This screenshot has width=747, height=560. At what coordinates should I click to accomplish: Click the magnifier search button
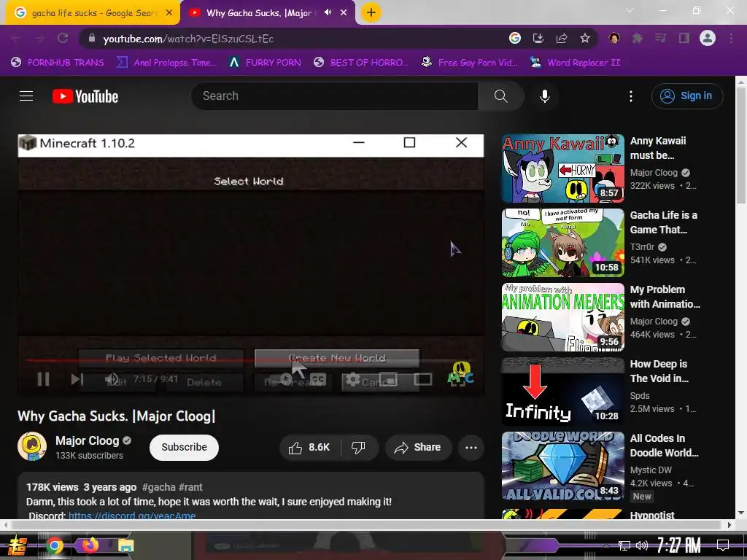(x=500, y=96)
